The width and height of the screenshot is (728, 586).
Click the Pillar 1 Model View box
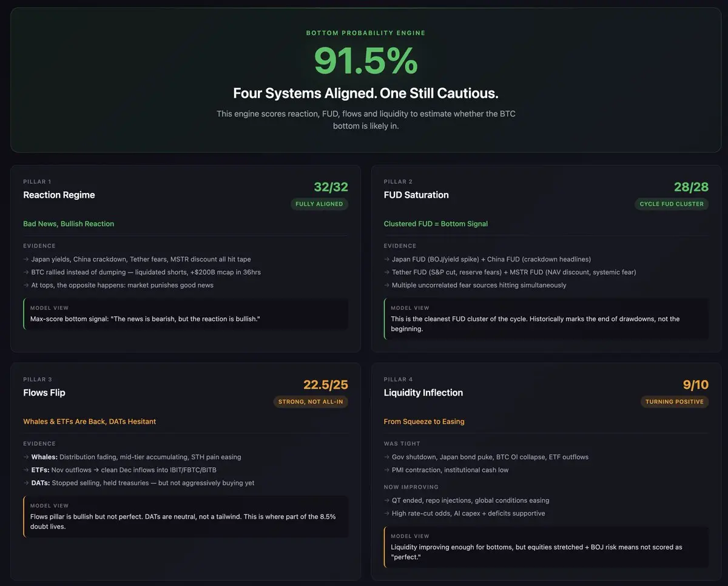pyautogui.click(x=186, y=314)
